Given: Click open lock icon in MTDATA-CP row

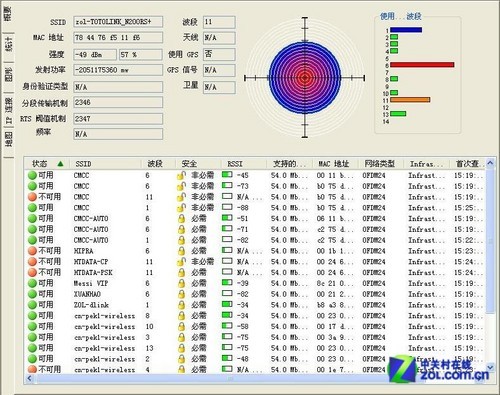Looking at the screenshot, I should point(181,262).
